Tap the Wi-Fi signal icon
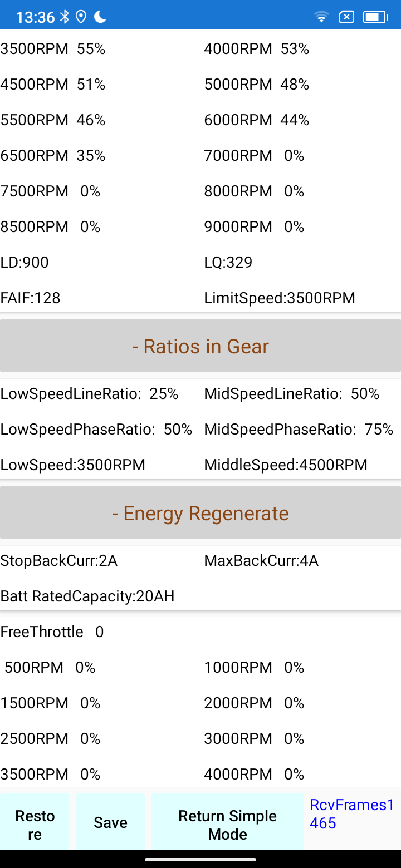The height and width of the screenshot is (868, 401). pyautogui.click(x=321, y=17)
